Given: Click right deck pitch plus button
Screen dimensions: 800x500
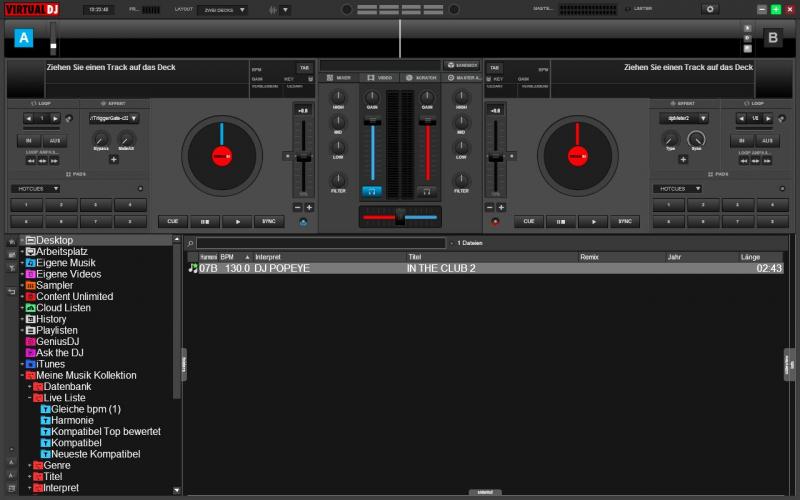Looking at the screenshot, I should (x=501, y=208).
